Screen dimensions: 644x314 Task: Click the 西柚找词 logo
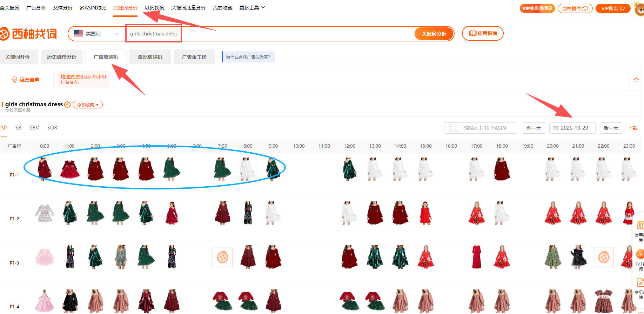click(29, 34)
